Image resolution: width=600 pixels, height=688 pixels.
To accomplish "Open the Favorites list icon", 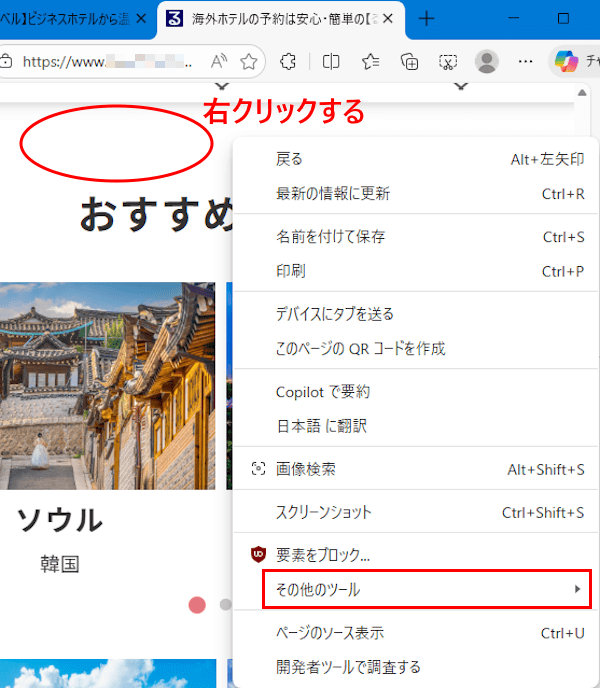I will coord(370,62).
